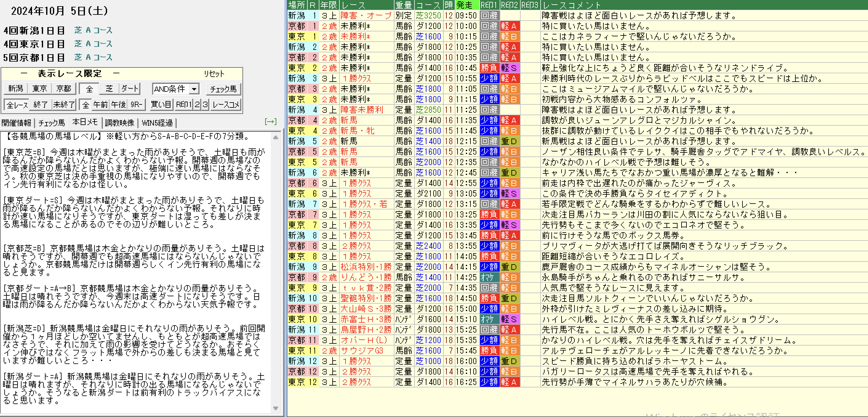
Task: Click the 障害・オープ race name
Action: coord(366,15)
